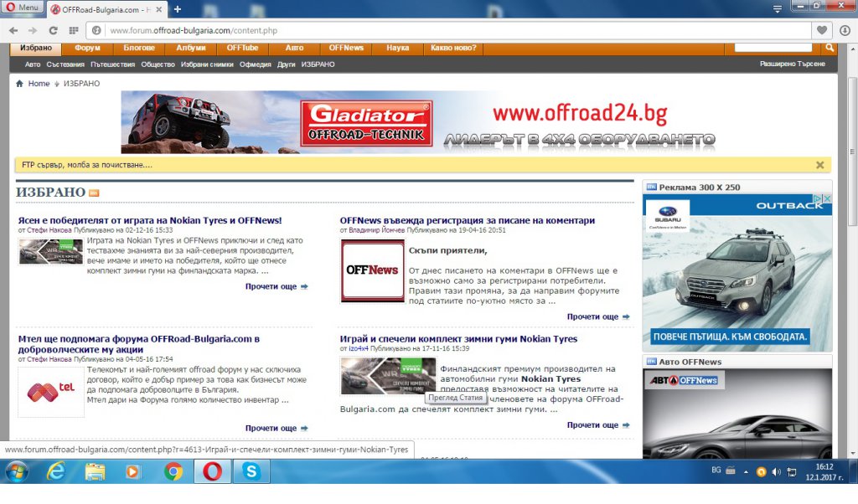Open the Пътешествия submenu link
Viewport: 858px width, 504px height.
click(113, 64)
